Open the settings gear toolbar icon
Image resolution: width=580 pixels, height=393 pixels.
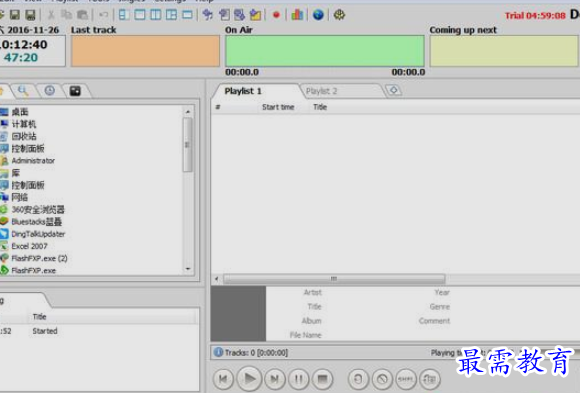[339, 15]
